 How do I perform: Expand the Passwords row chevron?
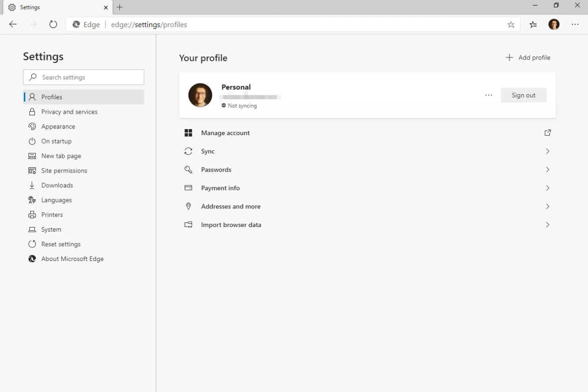click(547, 170)
